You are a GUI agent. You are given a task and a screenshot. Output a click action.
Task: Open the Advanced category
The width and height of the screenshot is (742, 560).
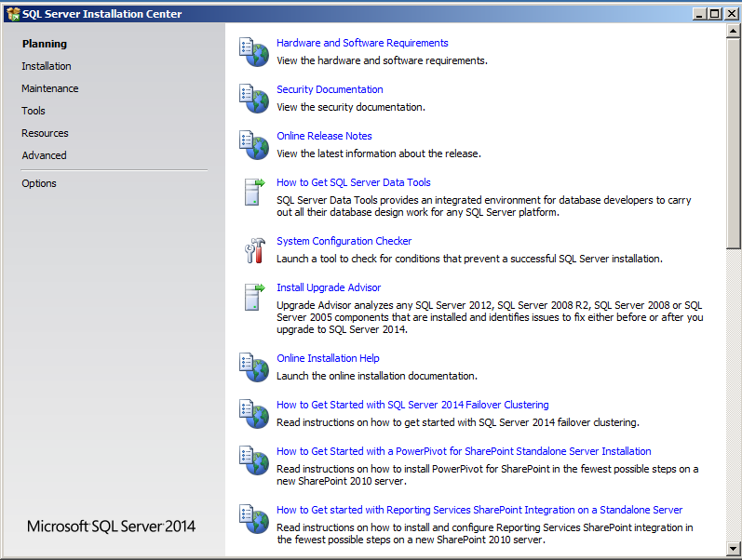(x=44, y=155)
